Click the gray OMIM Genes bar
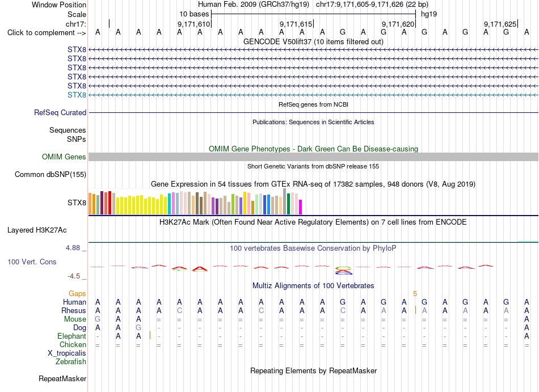The image size is (539, 392). 313,157
